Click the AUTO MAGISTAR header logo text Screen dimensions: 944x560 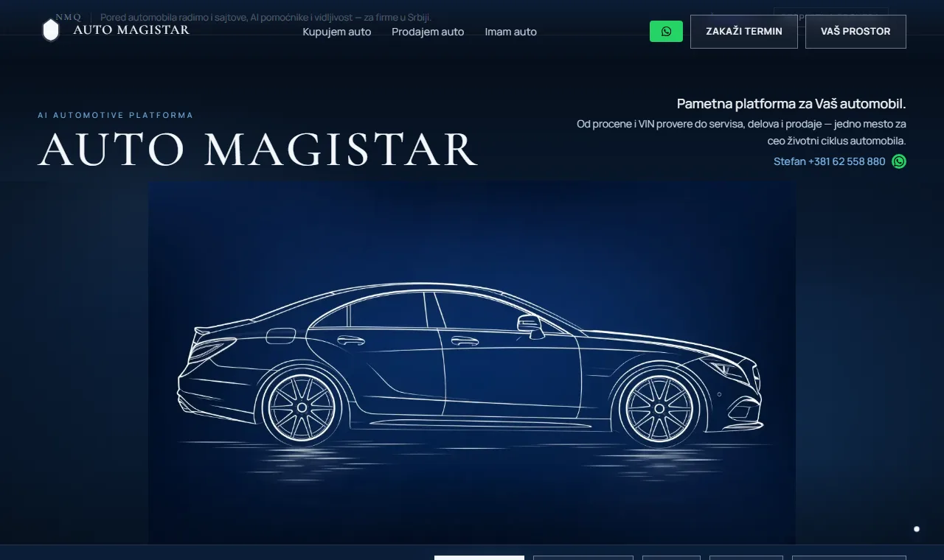click(x=131, y=30)
